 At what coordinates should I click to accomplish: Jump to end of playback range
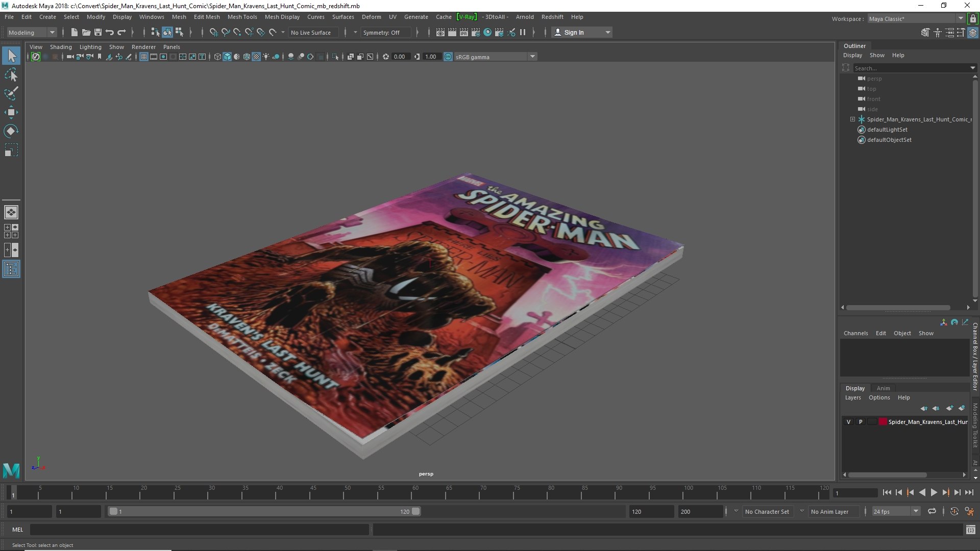(969, 493)
